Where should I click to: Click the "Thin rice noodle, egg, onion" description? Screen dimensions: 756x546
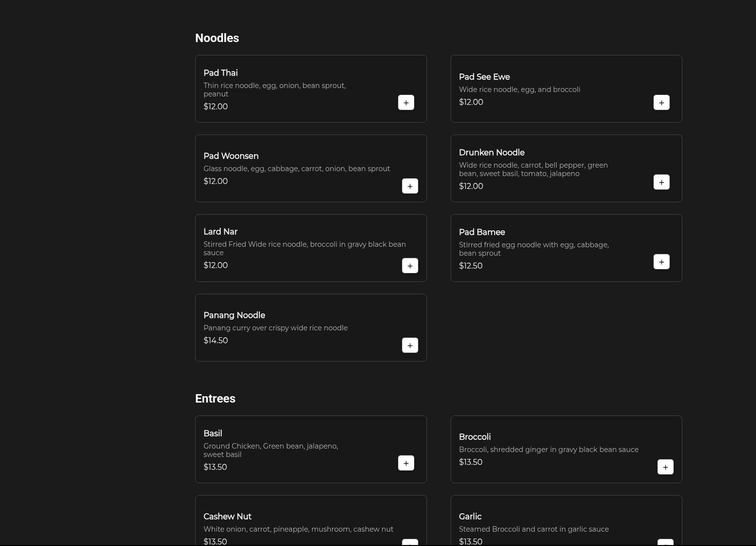click(x=275, y=90)
